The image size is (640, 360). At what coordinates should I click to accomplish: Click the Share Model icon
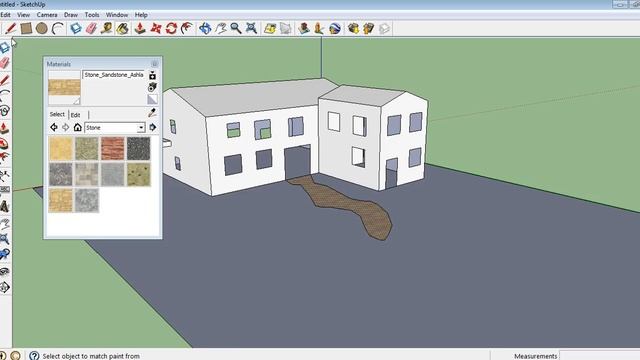[x=369, y=29]
